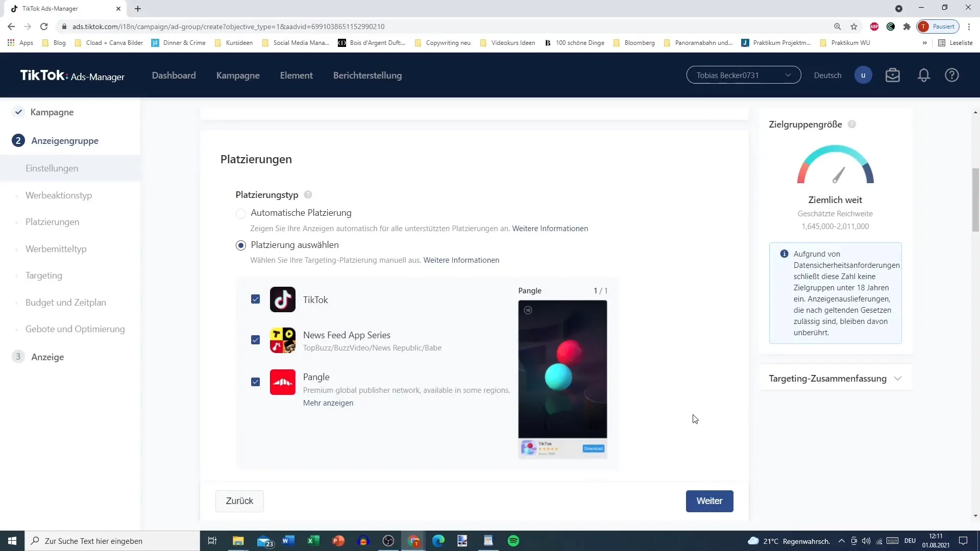Open the Kampagne top menu item
This screenshot has height=551, width=980.
pos(238,76)
